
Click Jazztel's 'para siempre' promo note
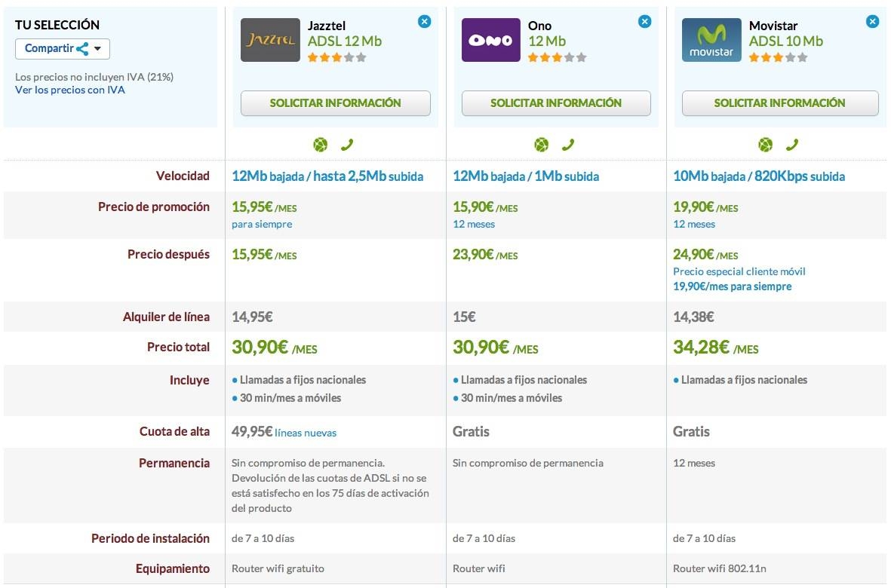[262, 224]
